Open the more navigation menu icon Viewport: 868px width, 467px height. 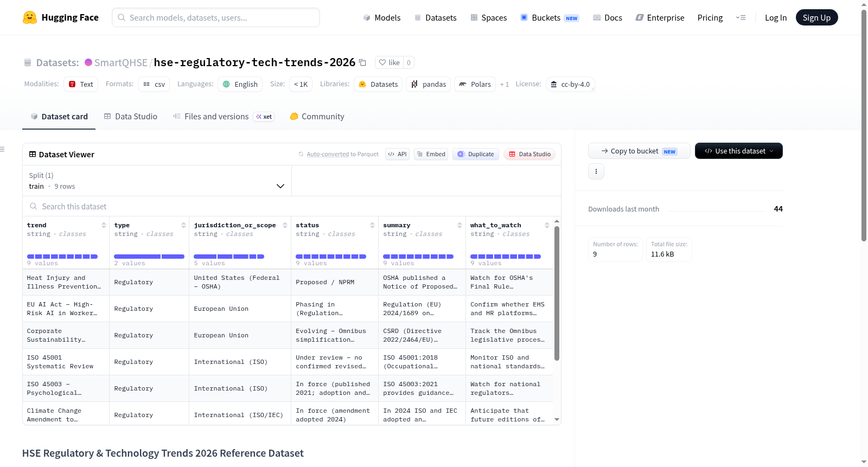point(741,17)
